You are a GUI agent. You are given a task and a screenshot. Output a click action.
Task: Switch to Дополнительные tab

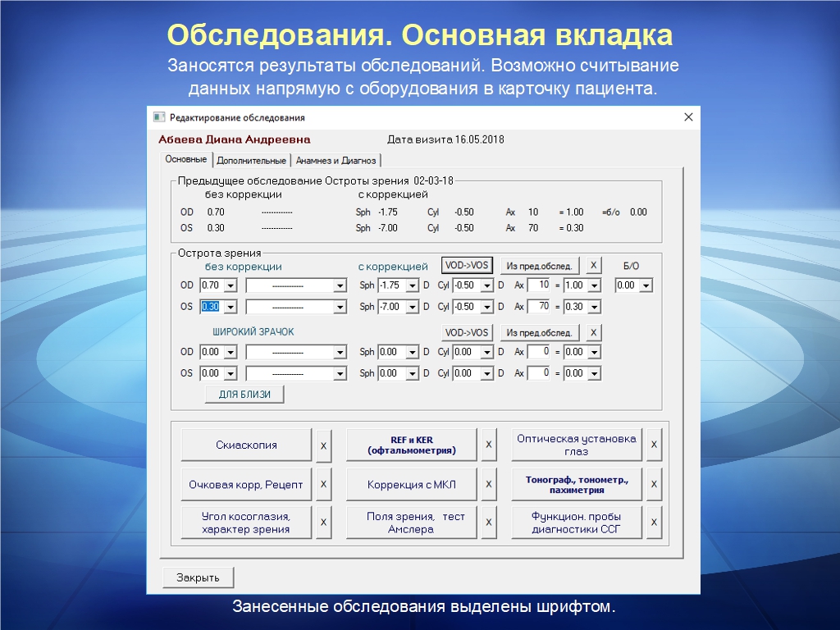(x=251, y=161)
